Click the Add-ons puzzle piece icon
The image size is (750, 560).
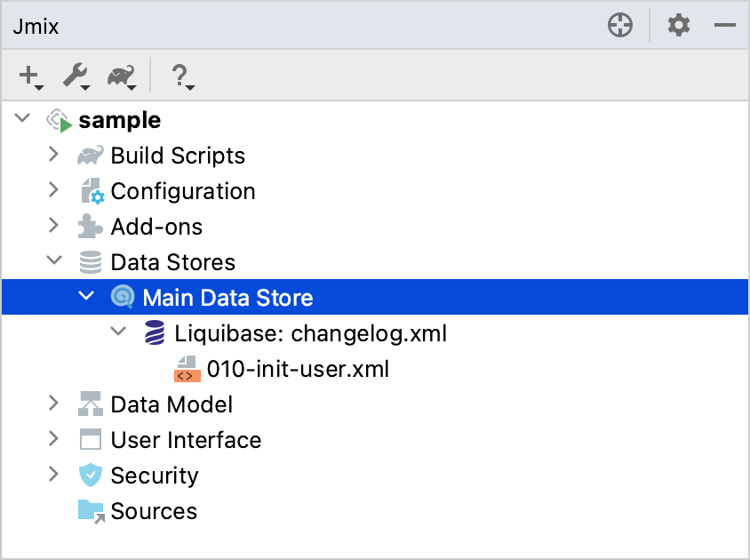click(91, 227)
